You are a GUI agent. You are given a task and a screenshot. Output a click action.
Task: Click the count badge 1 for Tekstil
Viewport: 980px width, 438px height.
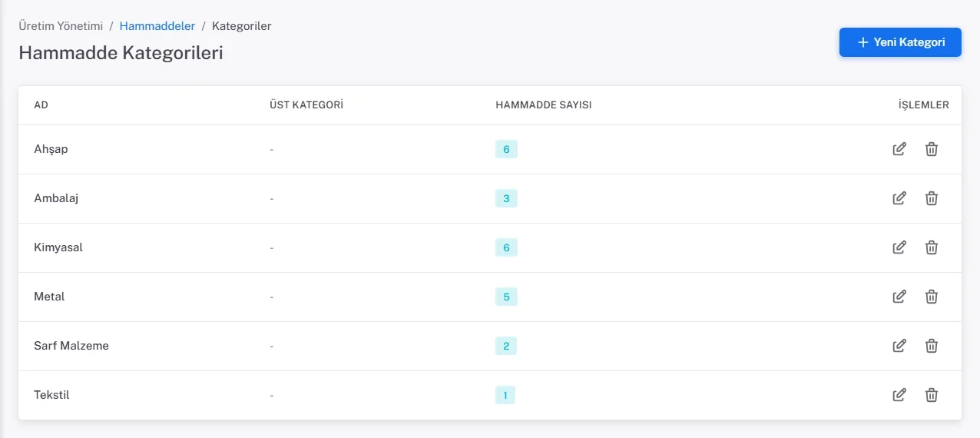[505, 395]
